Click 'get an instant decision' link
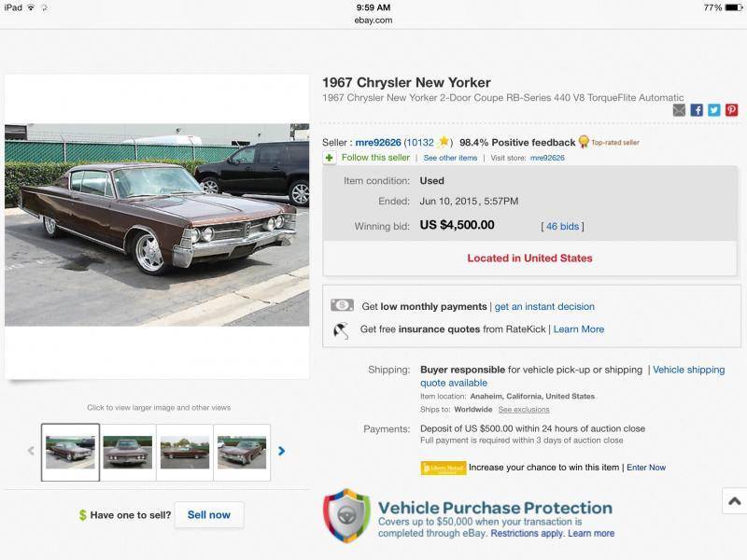Image resolution: width=747 pixels, height=560 pixels. pos(544,306)
